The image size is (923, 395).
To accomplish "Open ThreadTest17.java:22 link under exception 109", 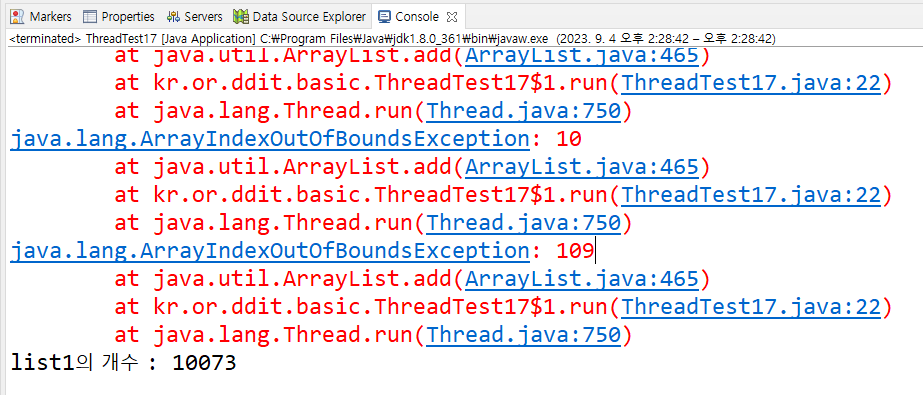I will [751, 307].
